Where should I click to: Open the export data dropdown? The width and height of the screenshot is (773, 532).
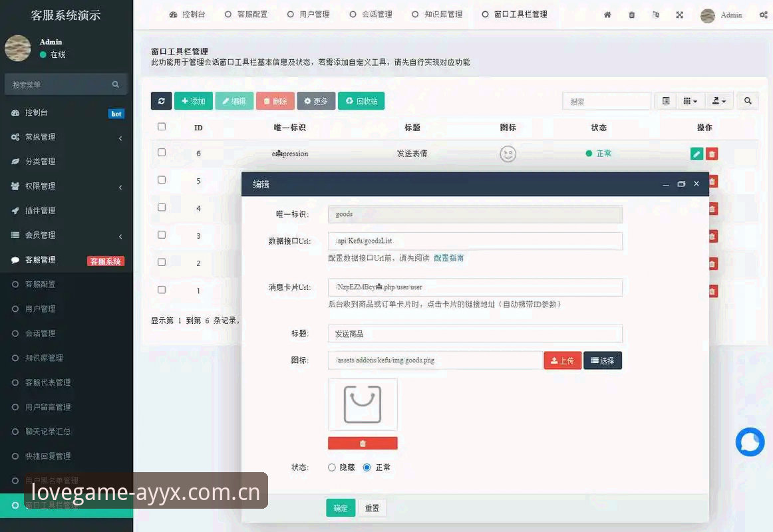coord(719,101)
